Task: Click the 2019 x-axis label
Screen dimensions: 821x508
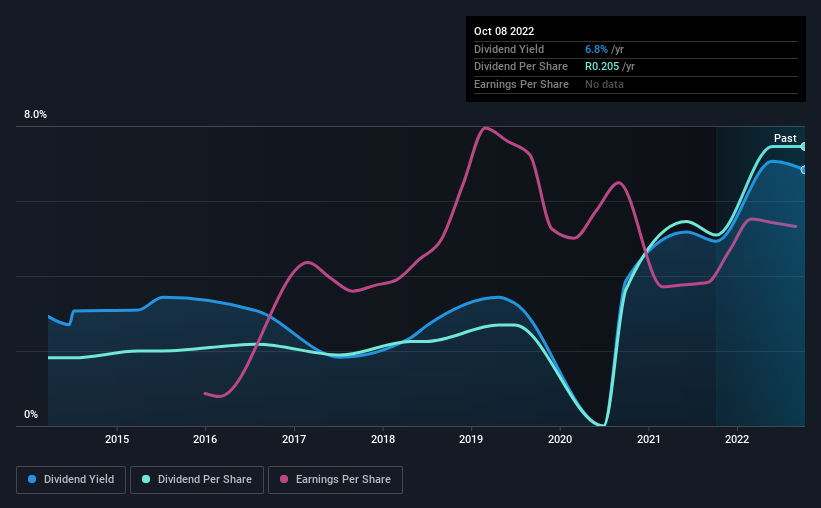Action: point(471,439)
